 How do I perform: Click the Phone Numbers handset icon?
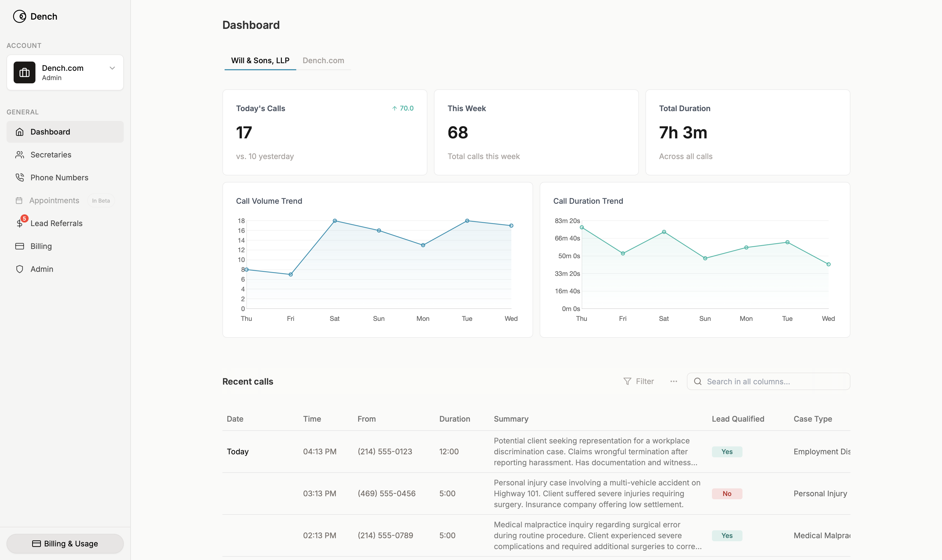[x=20, y=177]
